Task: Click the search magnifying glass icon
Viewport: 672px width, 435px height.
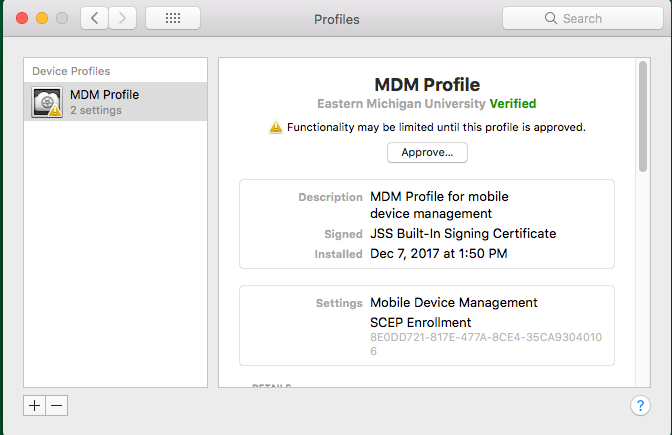Action: 551,18
